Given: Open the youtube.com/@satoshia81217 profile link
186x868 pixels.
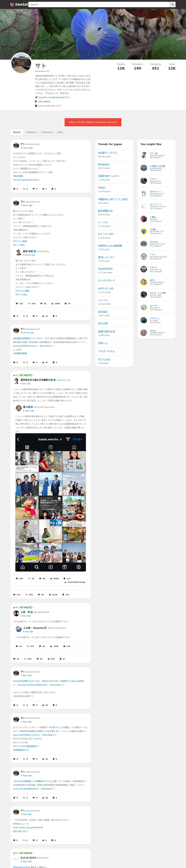Looking at the screenshot, I should [x=55, y=97].
